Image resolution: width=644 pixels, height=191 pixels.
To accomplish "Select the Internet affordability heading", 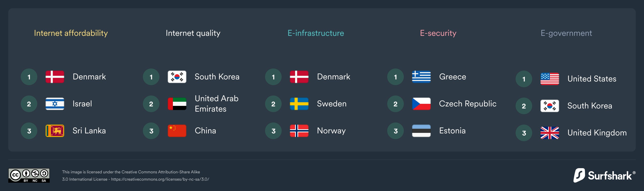I will pos(71,33).
